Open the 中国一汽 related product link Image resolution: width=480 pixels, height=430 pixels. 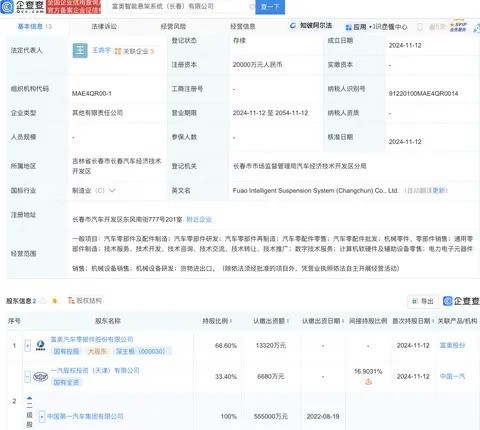tap(452, 376)
